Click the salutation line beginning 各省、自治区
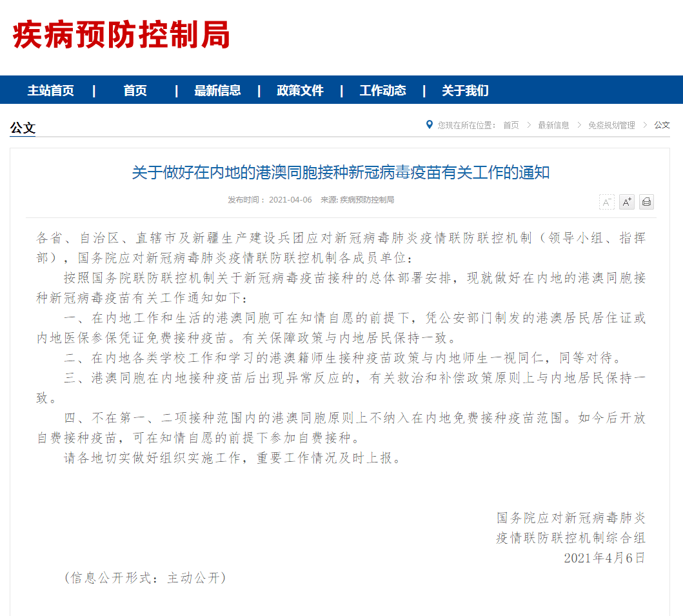683x616 pixels. coord(341,248)
